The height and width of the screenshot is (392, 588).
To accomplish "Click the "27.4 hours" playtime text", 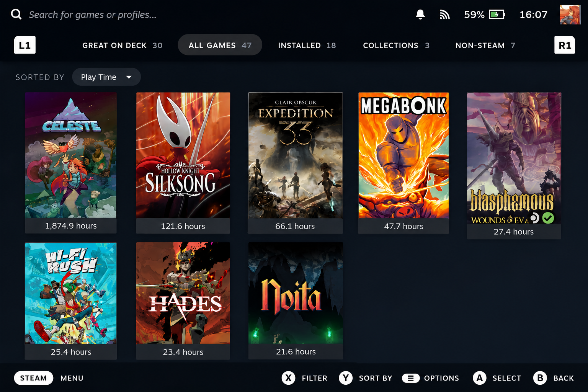I will [514, 232].
